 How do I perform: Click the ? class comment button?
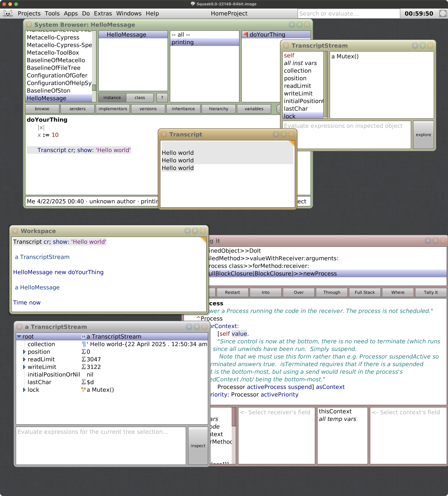(x=162, y=98)
